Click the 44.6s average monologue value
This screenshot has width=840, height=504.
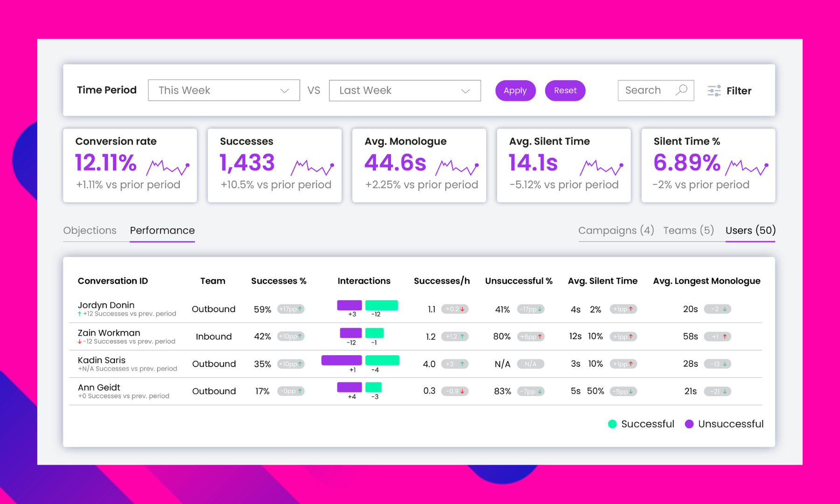click(x=395, y=163)
